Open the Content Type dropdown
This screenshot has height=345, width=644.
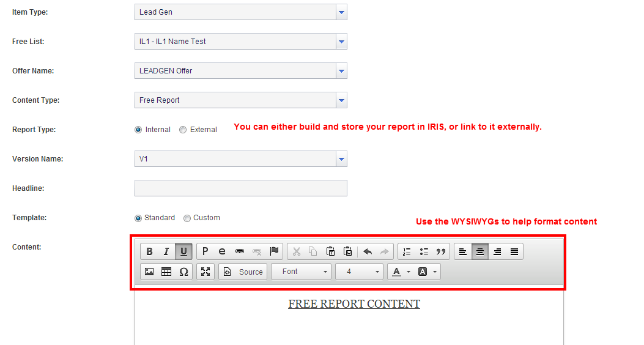(x=341, y=100)
